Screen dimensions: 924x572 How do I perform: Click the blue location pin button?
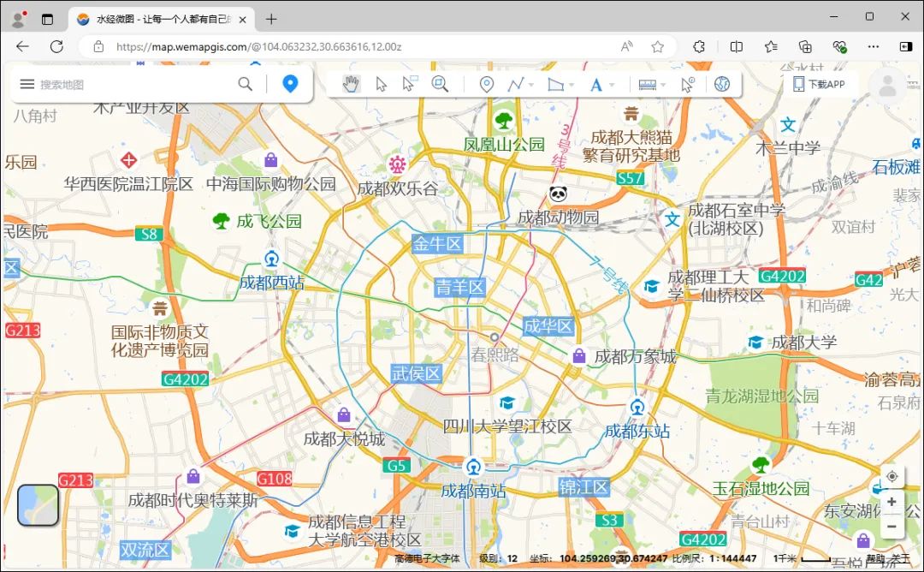290,84
